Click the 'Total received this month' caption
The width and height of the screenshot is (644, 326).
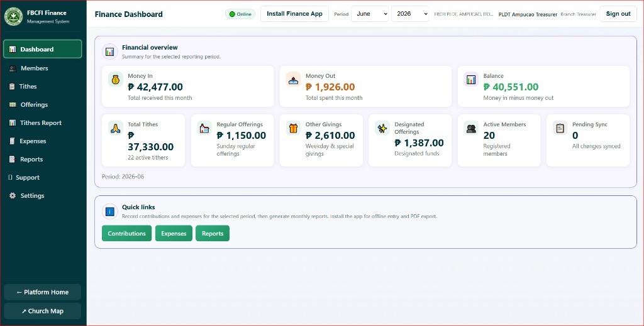click(x=160, y=98)
